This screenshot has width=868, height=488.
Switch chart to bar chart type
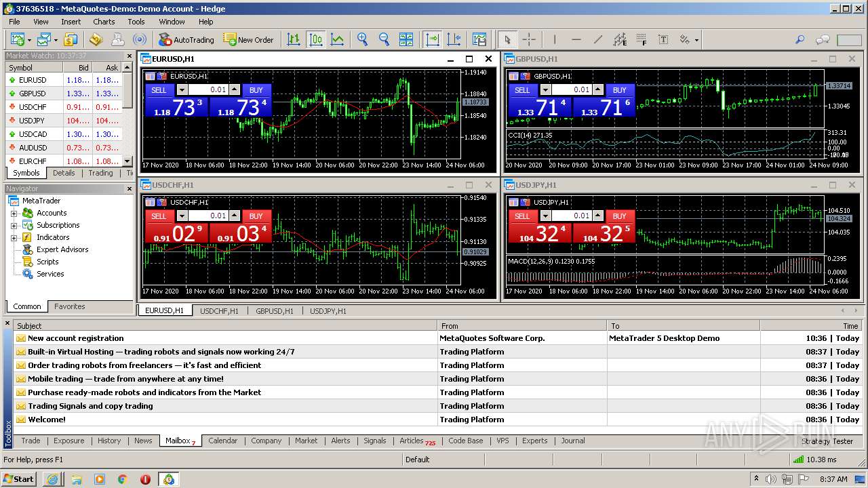[x=294, y=39]
